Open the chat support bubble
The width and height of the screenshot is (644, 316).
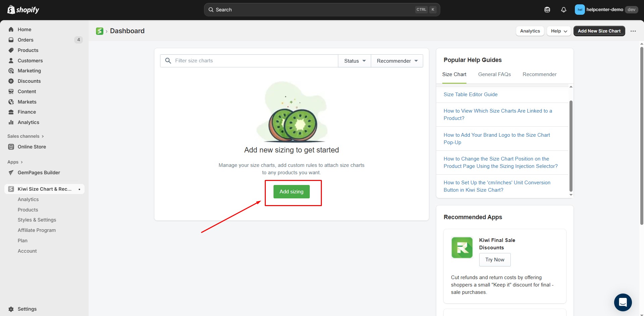point(623,302)
